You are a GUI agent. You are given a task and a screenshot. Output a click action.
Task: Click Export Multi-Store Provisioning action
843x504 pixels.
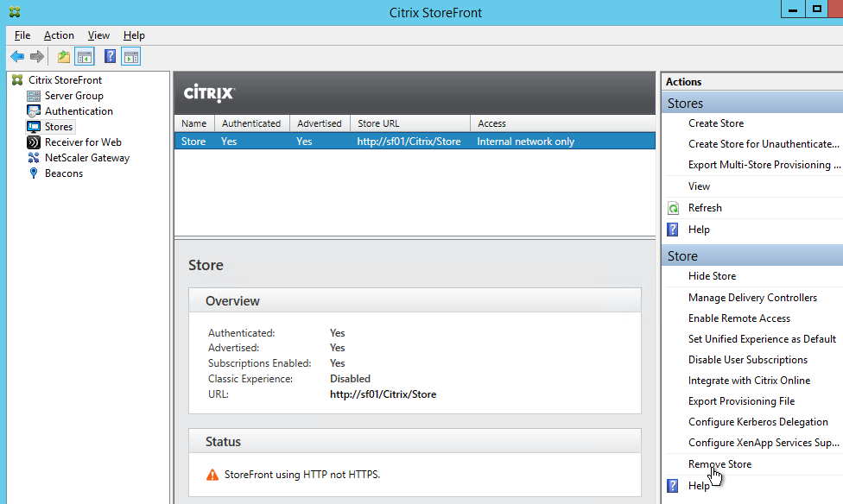point(764,165)
